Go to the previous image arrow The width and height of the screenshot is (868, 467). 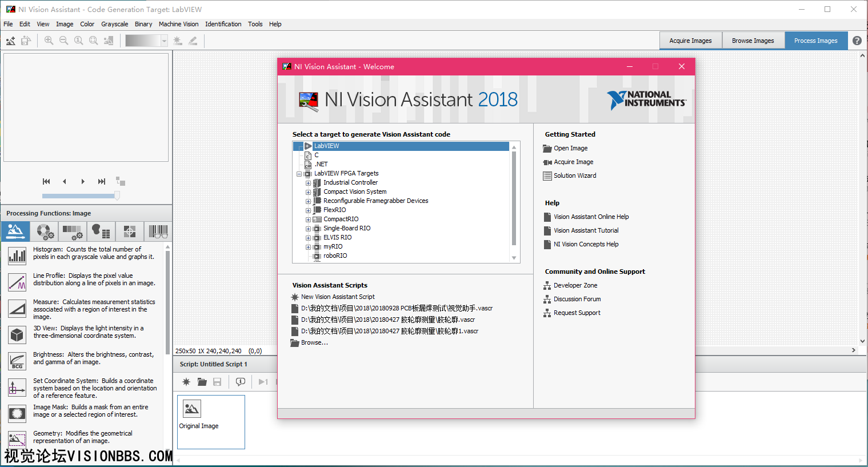(x=65, y=181)
